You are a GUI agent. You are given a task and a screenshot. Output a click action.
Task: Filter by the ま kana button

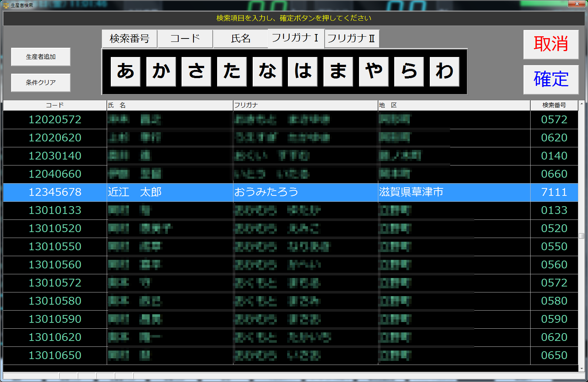(338, 71)
